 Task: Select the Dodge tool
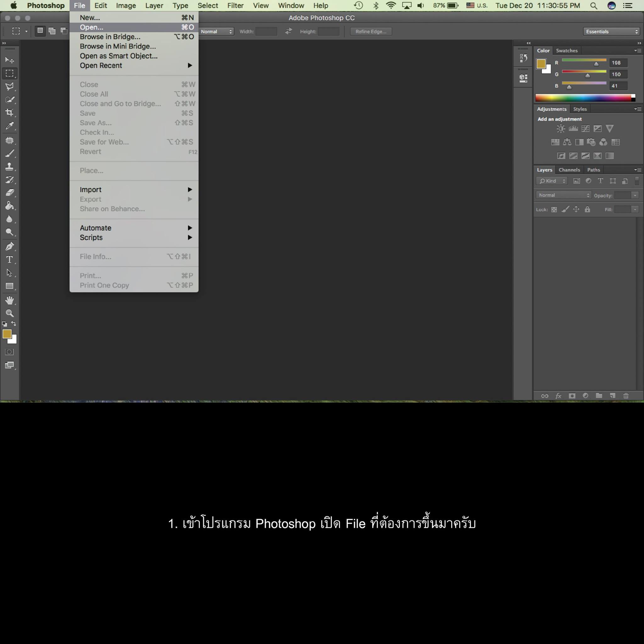(x=10, y=232)
